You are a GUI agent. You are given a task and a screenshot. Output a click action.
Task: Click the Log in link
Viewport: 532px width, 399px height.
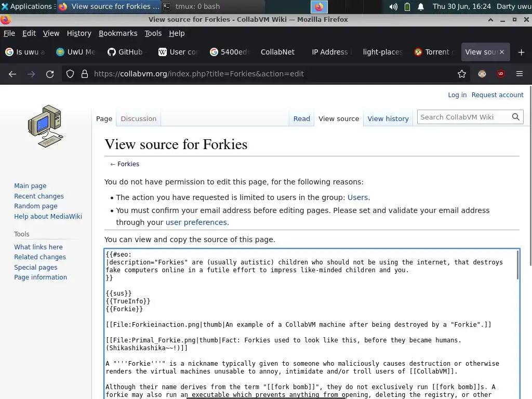pos(457,95)
